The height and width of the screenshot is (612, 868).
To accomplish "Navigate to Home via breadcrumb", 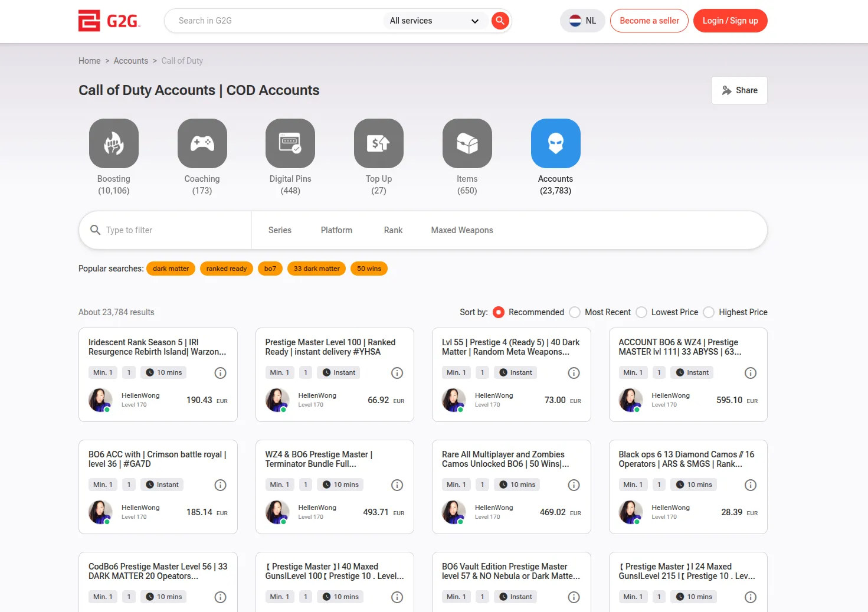I will pyautogui.click(x=89, y=61).
